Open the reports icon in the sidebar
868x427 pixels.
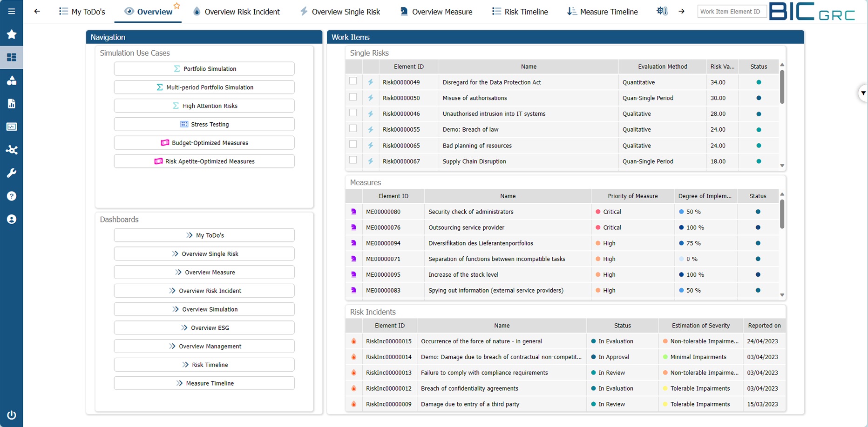pos(12,104)
